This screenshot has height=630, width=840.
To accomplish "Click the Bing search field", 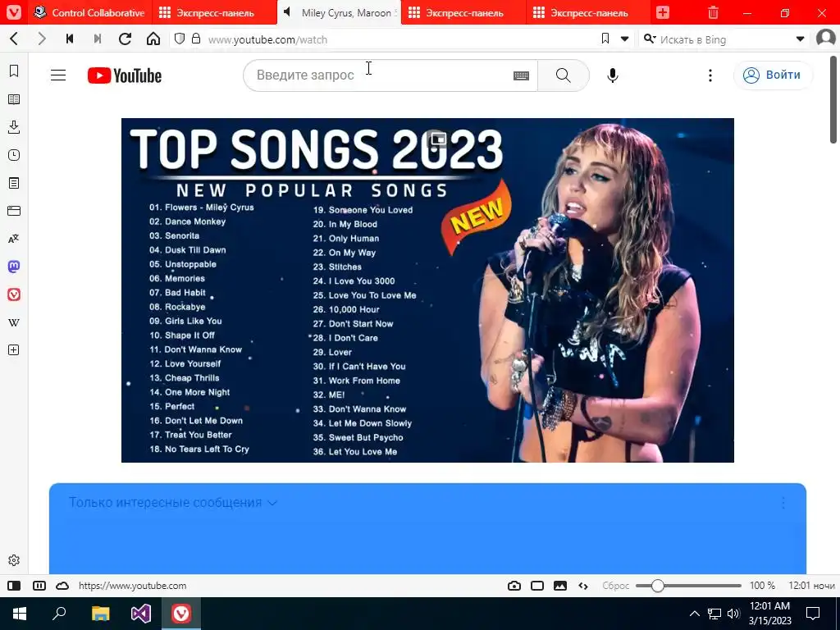I will click(724, 39).
